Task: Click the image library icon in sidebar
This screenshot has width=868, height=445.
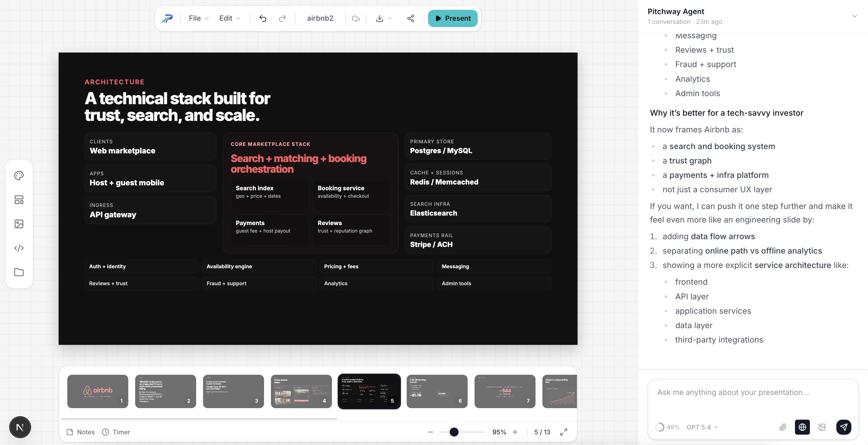Action: [x=19, y=224]
